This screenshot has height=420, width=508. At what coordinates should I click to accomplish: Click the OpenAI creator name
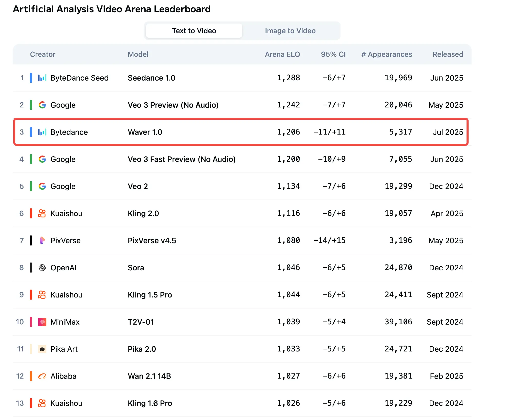(63, 268)
